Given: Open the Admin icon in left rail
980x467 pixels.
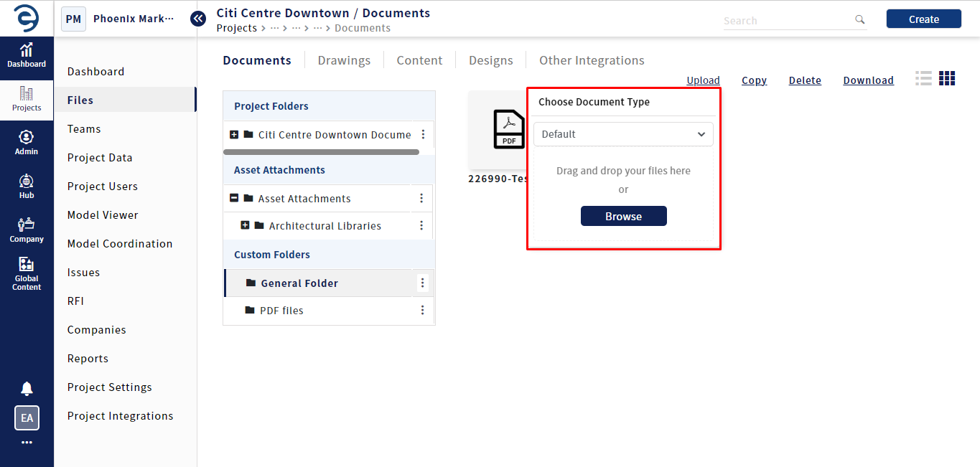Looking at the screenshot, I should [x=27, y=143].
